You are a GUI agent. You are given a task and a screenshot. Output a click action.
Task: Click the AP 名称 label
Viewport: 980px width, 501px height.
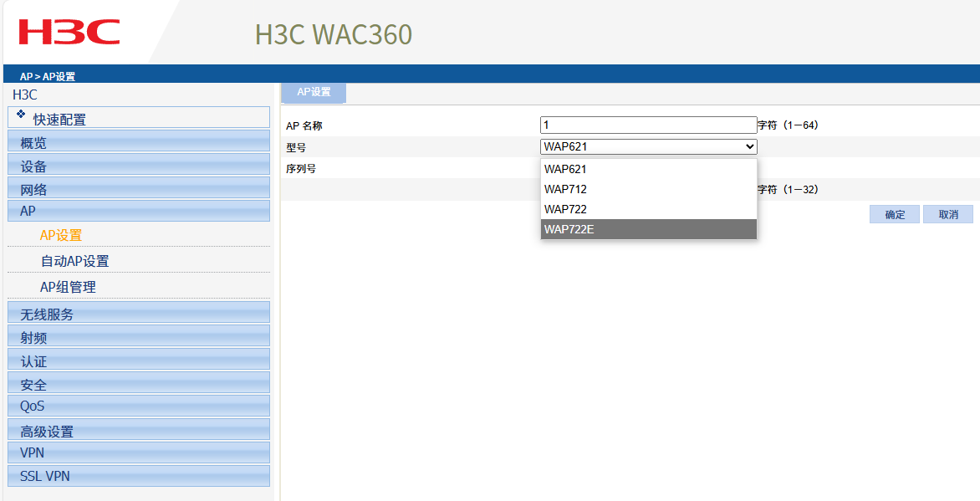(304, 125)
